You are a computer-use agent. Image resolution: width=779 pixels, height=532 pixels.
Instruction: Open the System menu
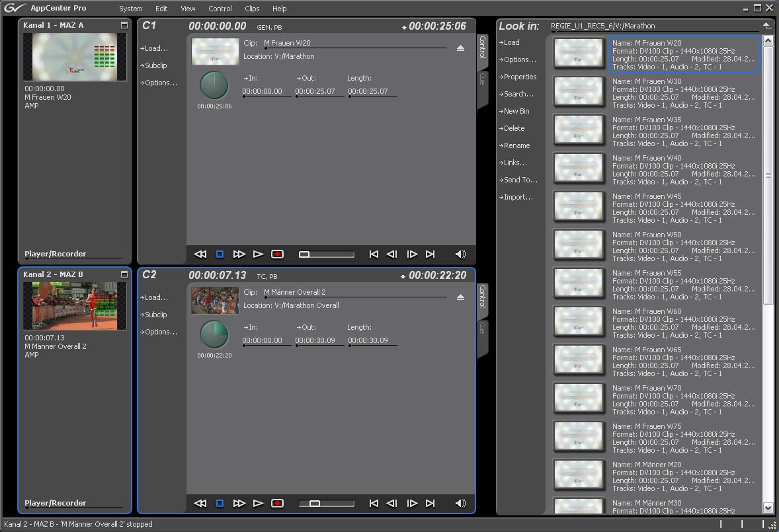[131, 9]
